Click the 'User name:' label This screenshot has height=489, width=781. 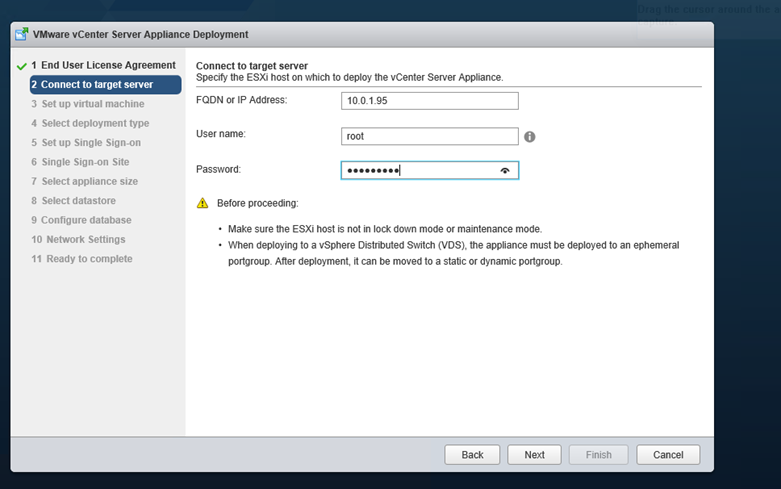(221, 134)
